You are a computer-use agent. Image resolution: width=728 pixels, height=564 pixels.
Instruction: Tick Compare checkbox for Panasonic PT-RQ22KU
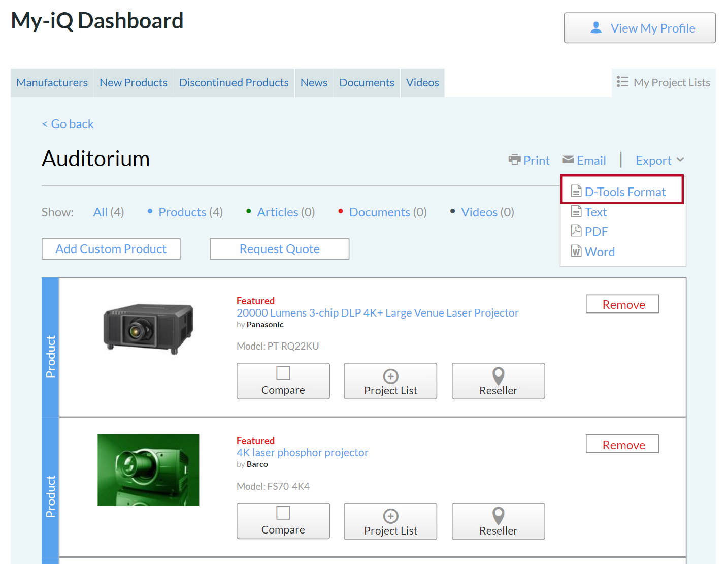[x=283, y=373]
